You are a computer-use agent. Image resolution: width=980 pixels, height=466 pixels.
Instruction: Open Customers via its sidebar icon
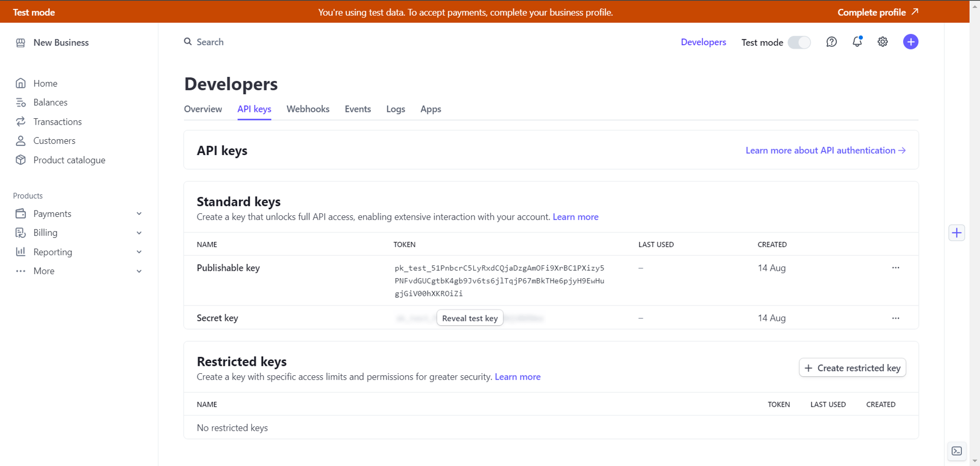click(21, 140)
